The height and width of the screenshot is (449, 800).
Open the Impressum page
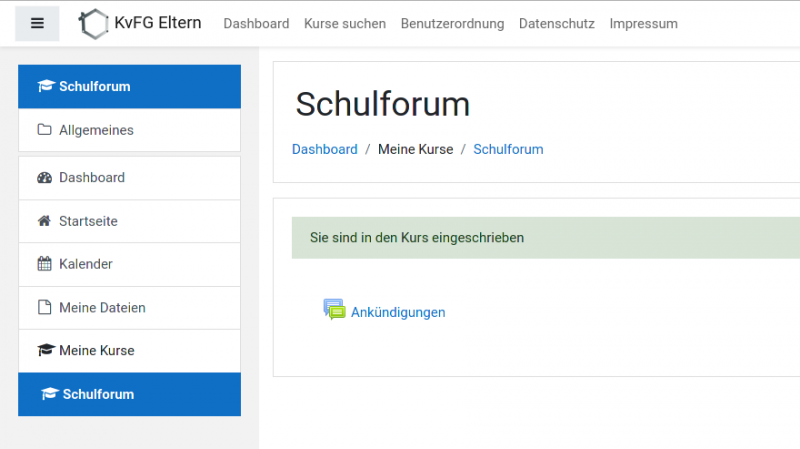pyautogui.click(x=643, y=23)
